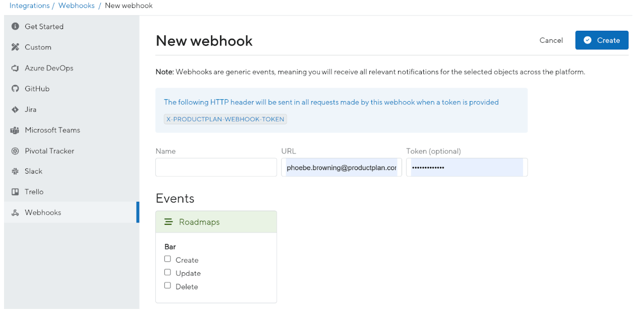The width and height of the screenshot is (644, 314).
Task: Cancel the new webhook creation
Action: 551,40
